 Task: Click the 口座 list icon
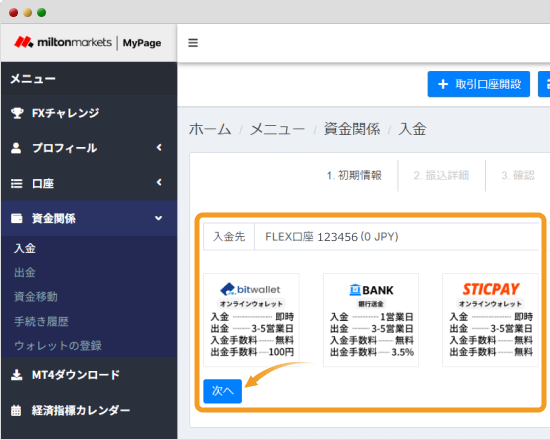pos(16,184)
